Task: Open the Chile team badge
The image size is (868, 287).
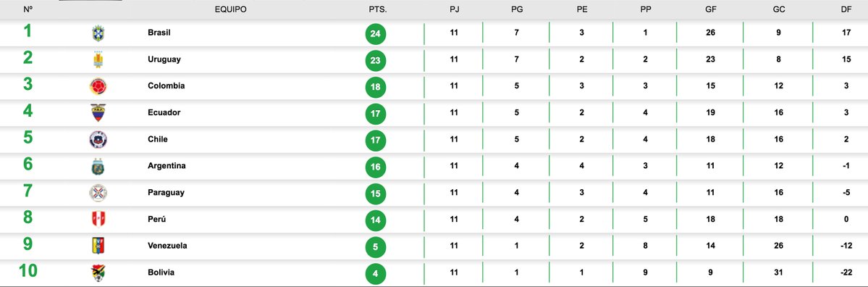Action: (x=98, y=140)
